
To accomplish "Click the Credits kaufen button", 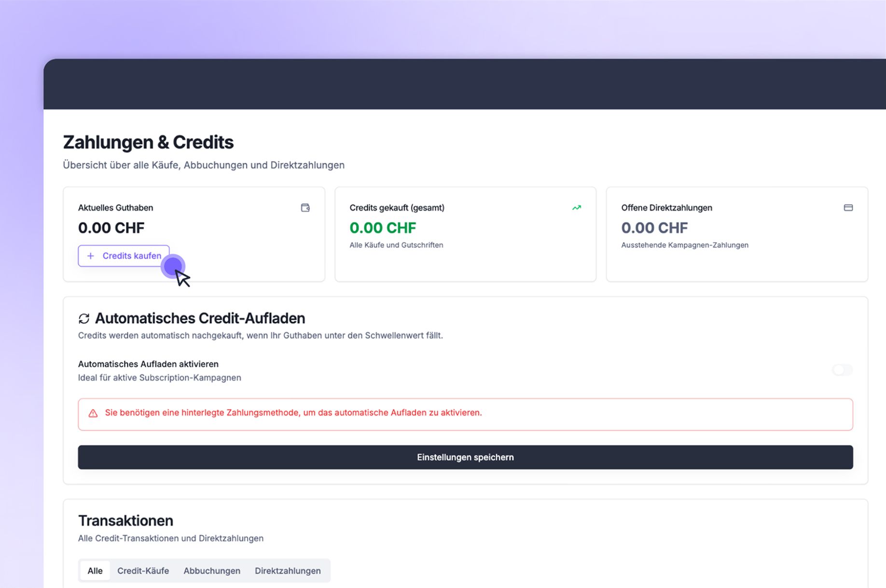I will (124, 256).
